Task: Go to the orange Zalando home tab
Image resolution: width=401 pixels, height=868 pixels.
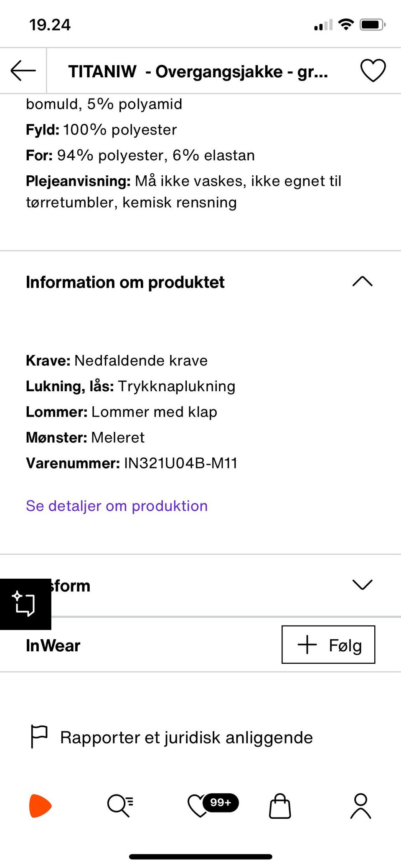Action: point(40,805)
